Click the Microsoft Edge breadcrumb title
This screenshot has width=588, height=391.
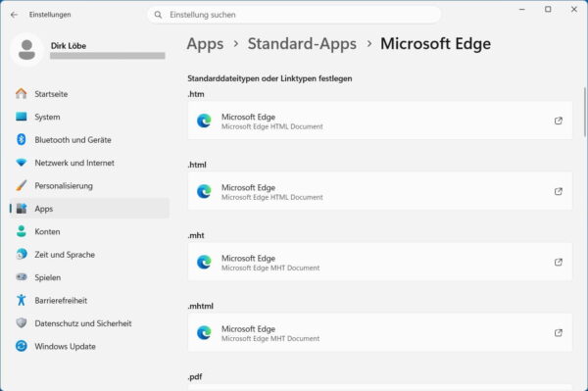[x=435, y=44]
